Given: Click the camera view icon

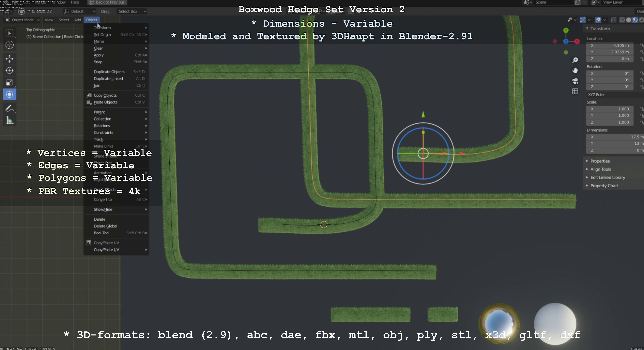Looking at the screenshot, I should coord(575,81).
